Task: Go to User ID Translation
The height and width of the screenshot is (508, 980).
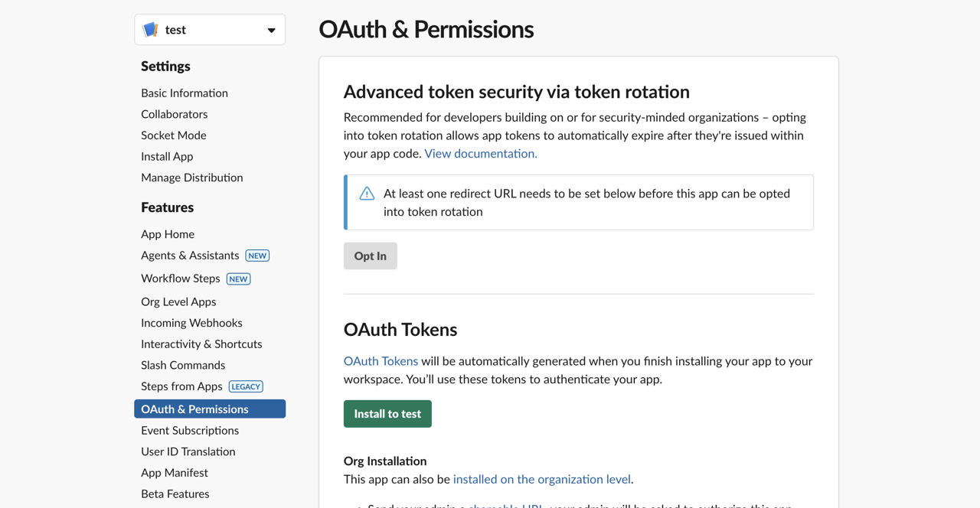Action: click(188, 451)
